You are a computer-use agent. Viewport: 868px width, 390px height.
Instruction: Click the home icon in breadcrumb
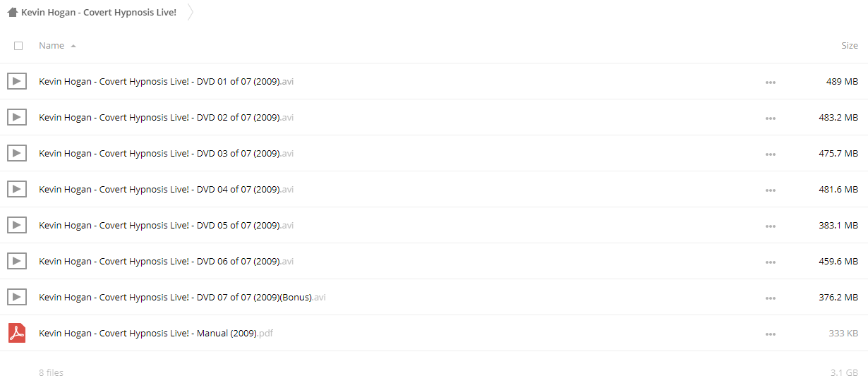pos(12,13)
